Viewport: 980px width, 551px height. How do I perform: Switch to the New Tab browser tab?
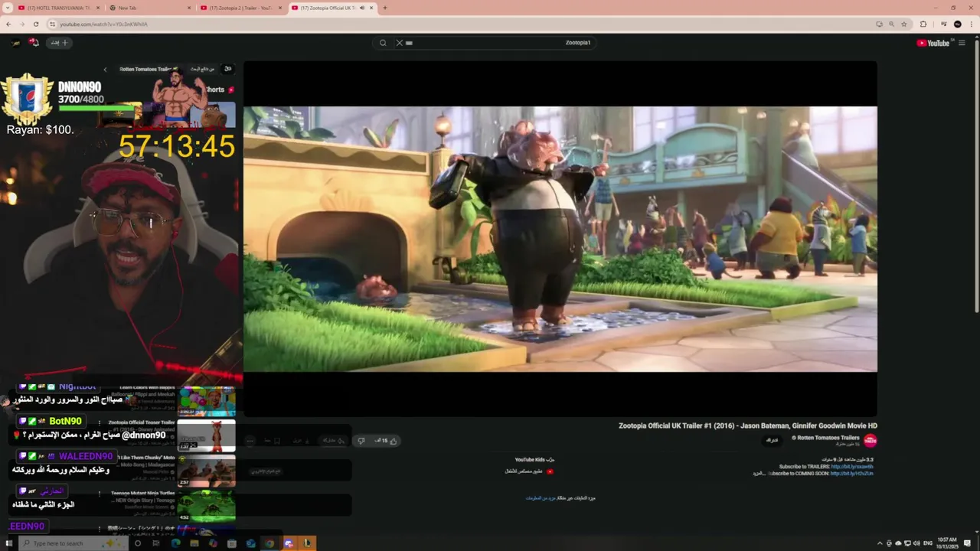tap(149, 8)
